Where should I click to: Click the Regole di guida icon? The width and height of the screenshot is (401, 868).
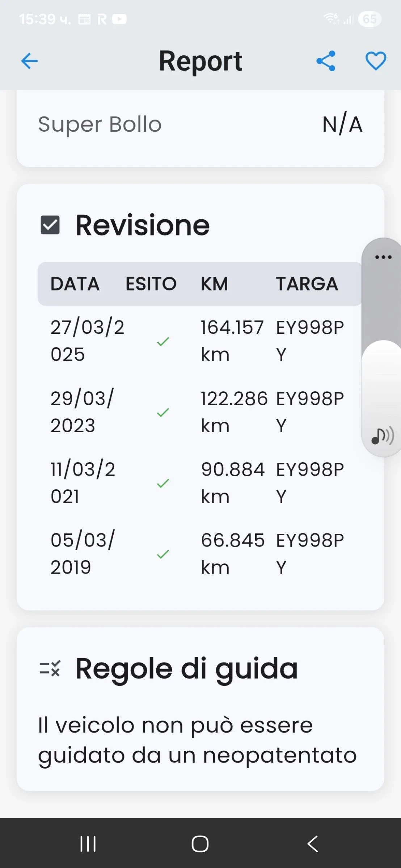click(x=50, y=668)
